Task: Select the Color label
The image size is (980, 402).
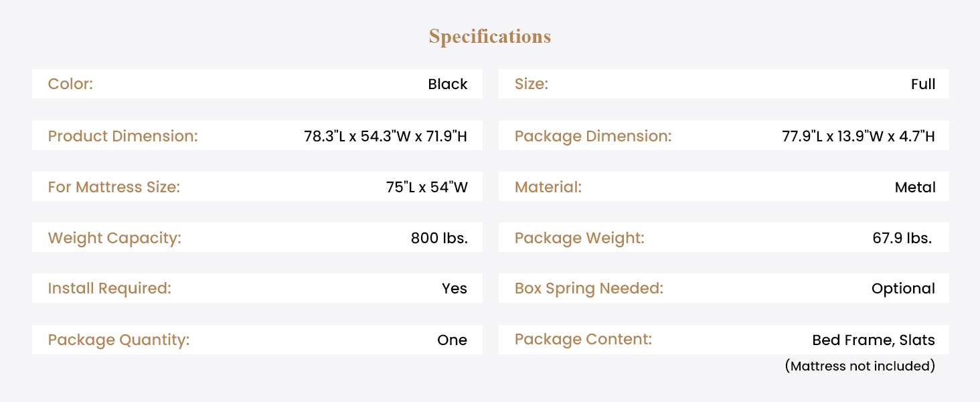Action: coord(70,84)
